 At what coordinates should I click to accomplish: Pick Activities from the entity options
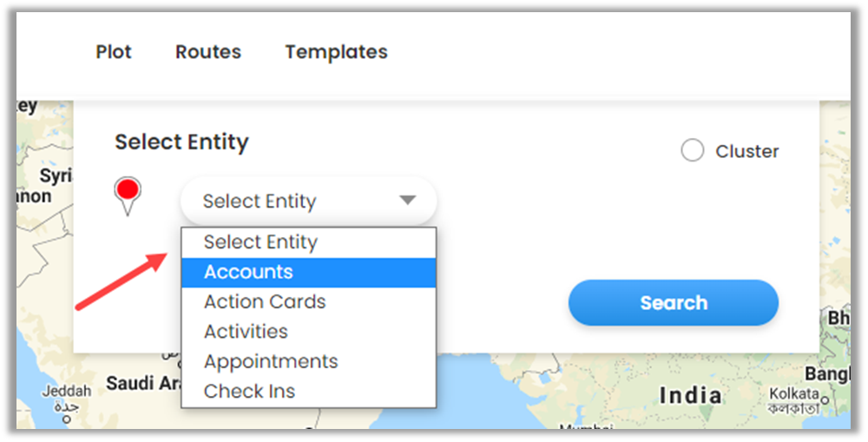[246, 332]
